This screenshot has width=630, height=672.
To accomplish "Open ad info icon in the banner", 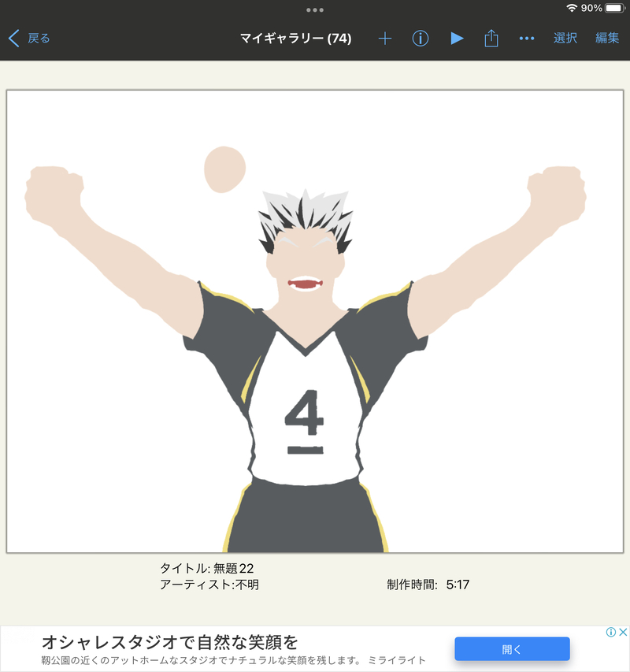I will 611,632.
